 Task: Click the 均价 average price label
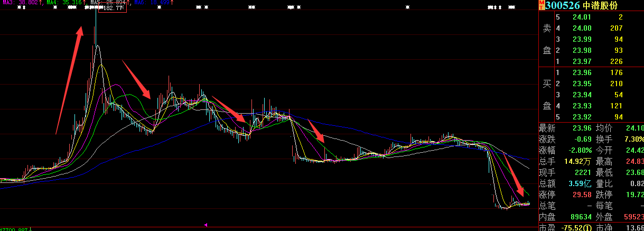pyautogui.click(x=604, y=128)
